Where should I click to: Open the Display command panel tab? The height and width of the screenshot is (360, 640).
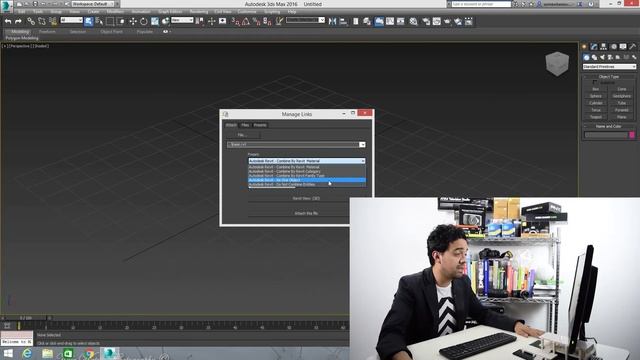(x=623, y=47)
